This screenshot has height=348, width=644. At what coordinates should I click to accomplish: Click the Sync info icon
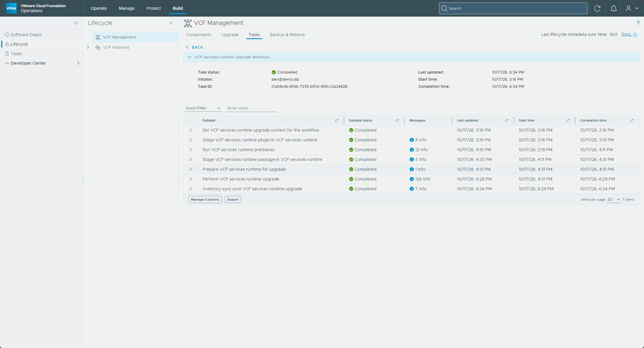pyautogui.click(x=635, y=35)
